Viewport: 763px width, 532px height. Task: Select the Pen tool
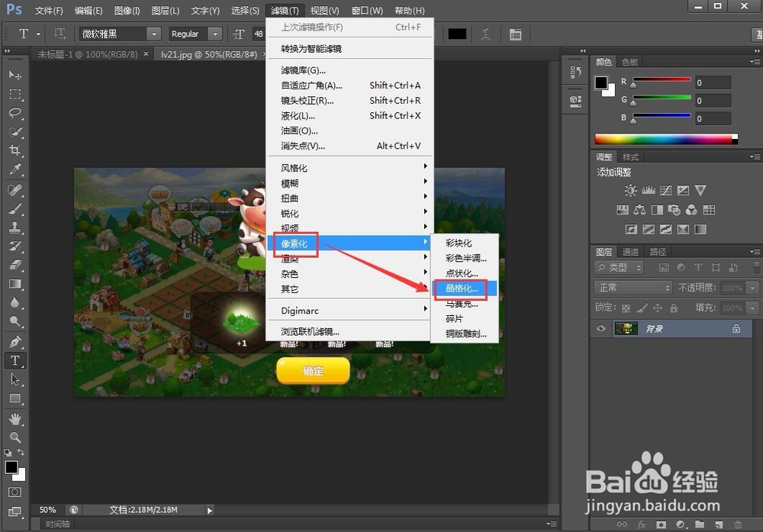click(15, 342)
